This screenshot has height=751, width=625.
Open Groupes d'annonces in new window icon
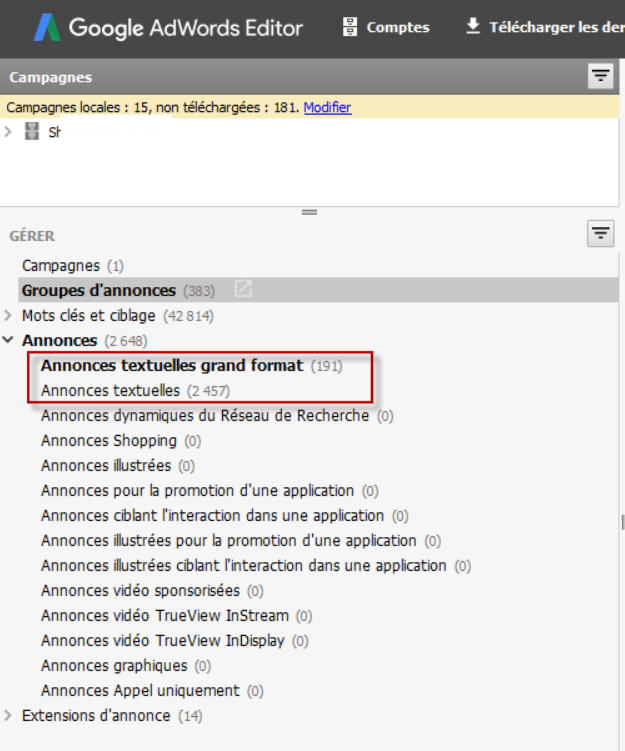243,289
